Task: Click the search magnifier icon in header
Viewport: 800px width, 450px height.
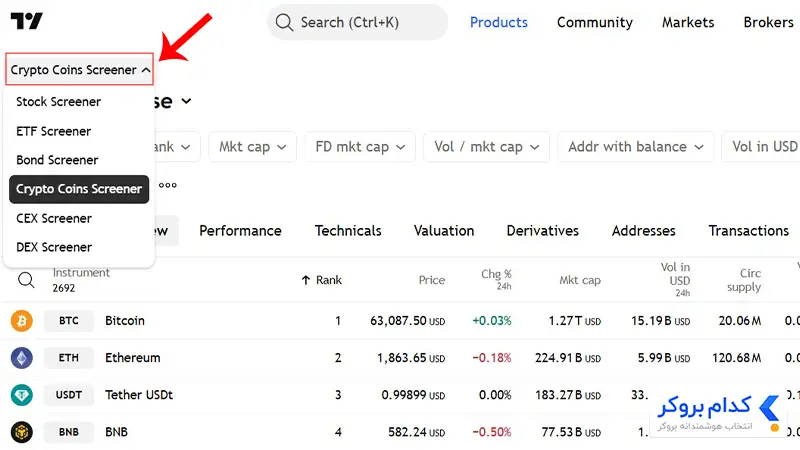Action: 284,22
